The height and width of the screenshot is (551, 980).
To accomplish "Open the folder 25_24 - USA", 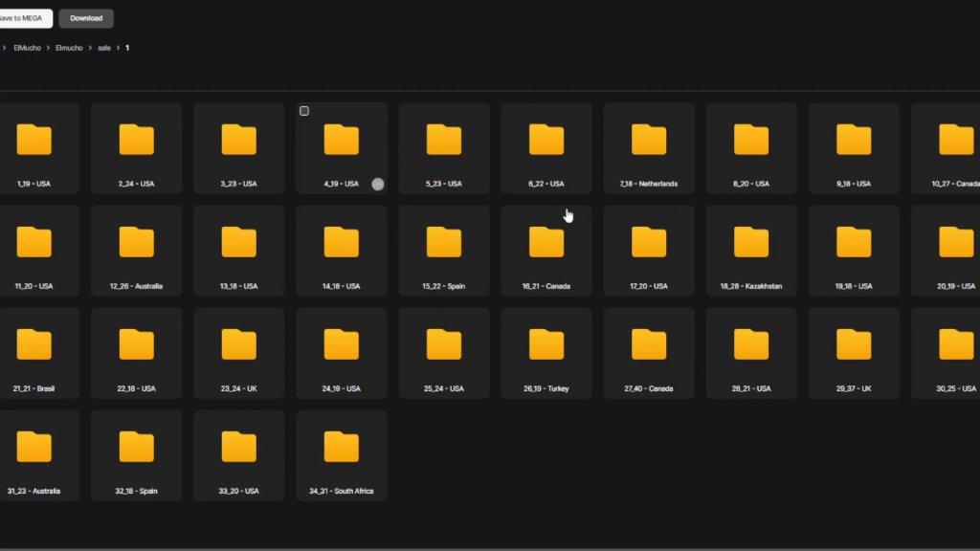I will coord(444,353).
